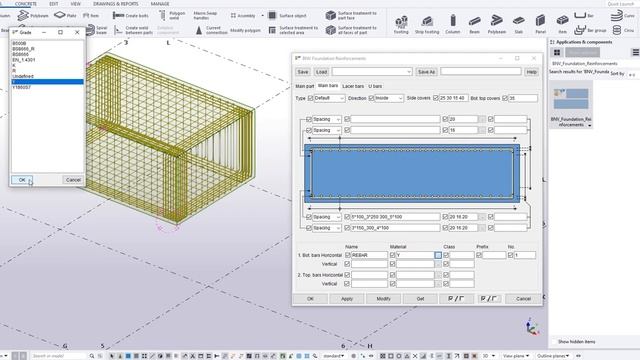Click Save in the reinforcement dialog
The width and height of the screenshot is (640, 360).
[x=302, y=72]
